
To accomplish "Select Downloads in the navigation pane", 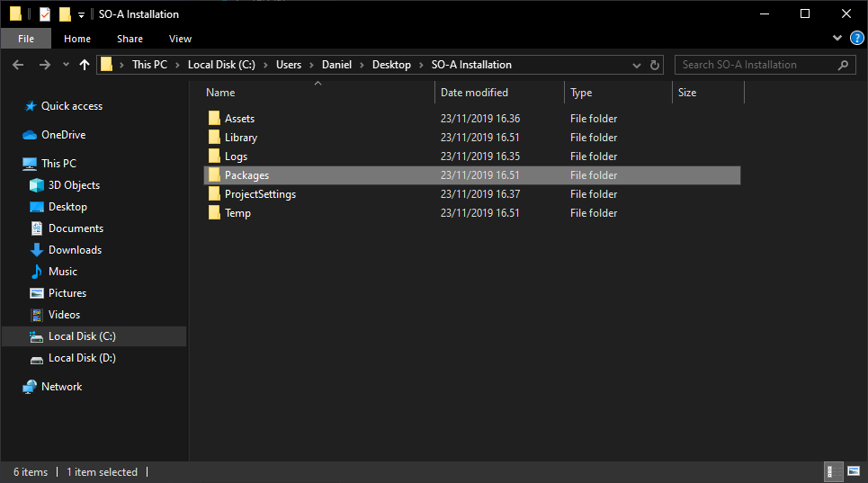I will tap(76, 249).
